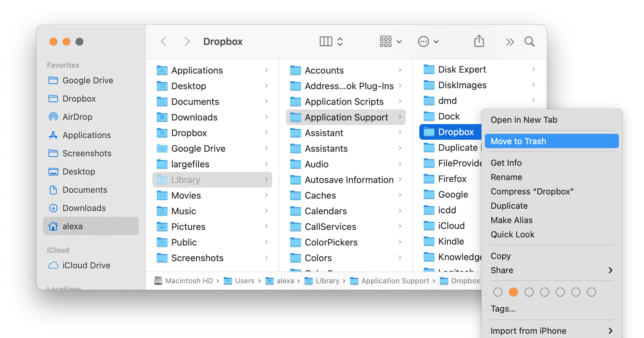644x338 pixels.
Task: Jump to alexa in path bar
Action: (280, 281)
